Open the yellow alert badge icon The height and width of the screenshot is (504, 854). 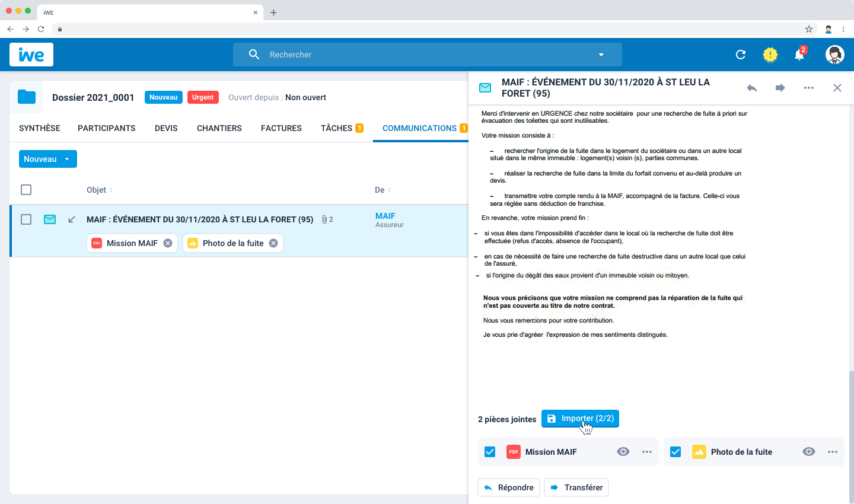click(x=770, y=55)
